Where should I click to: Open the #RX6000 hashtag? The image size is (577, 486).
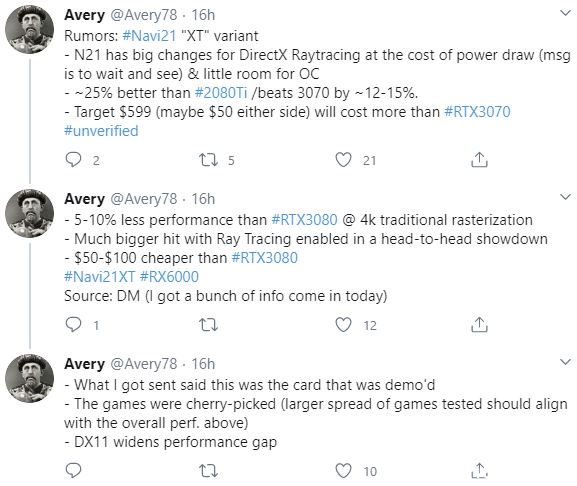(x=169, y=276)
